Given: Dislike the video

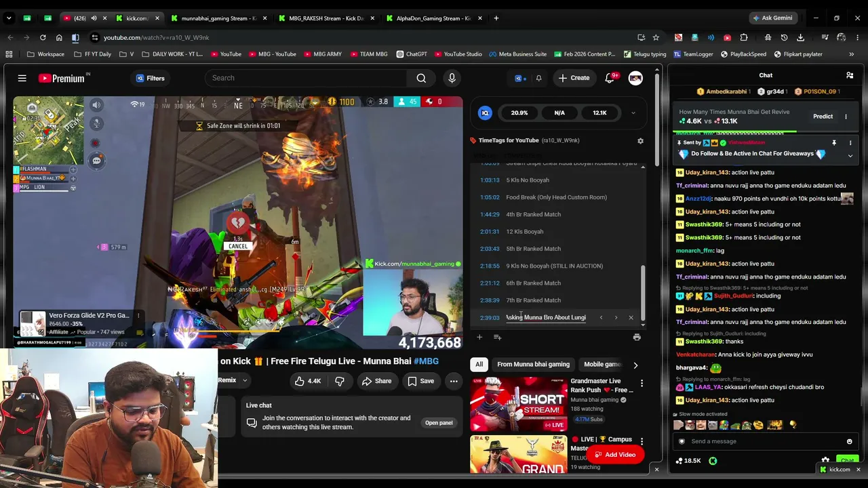Looking at the screenshot, I should (x=340, y=381).
